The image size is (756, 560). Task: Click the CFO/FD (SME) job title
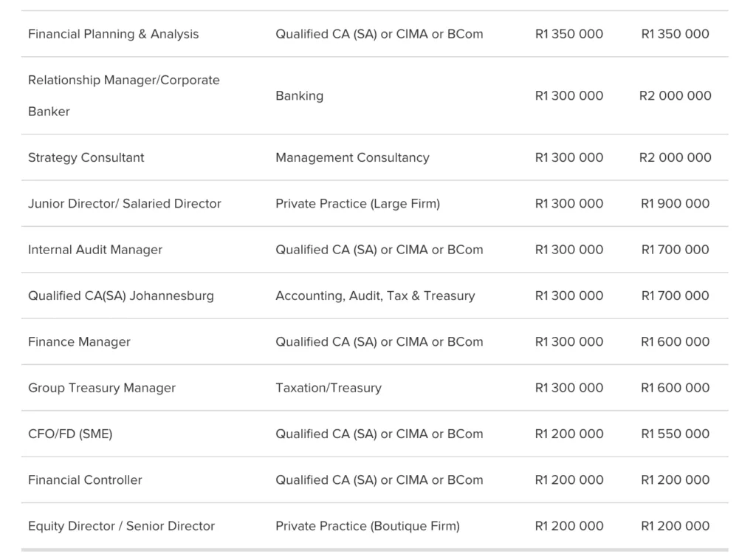click(70, 434)
